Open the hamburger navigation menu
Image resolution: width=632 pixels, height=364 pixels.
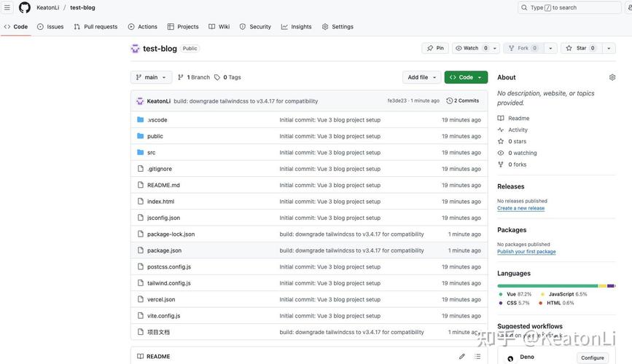pos(7,7)
